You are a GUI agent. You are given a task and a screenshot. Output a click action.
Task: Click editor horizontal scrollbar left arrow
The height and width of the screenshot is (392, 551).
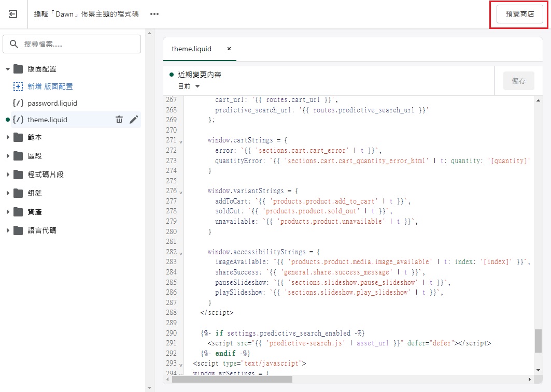[167, 380]
